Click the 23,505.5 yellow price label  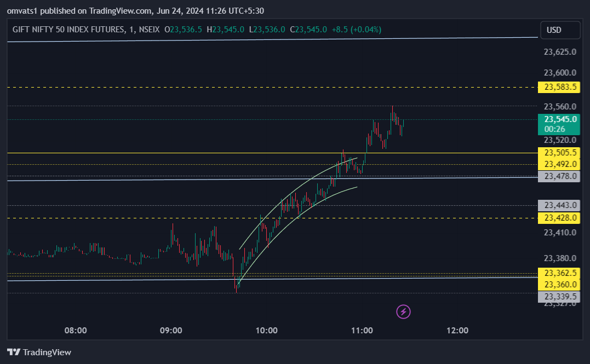[559, 153]
